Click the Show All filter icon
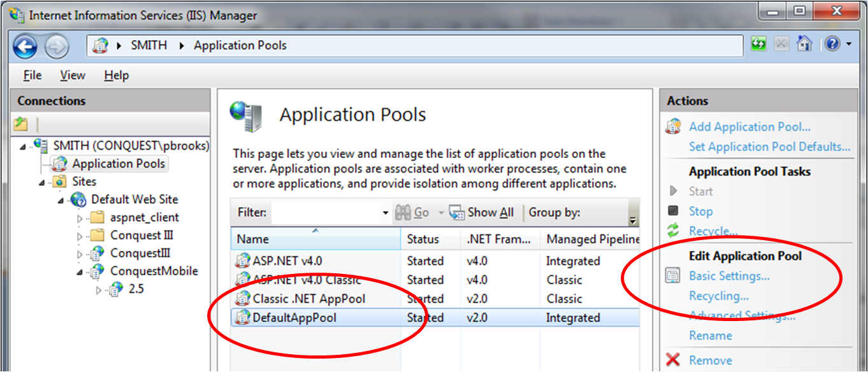 click(457, 213)
